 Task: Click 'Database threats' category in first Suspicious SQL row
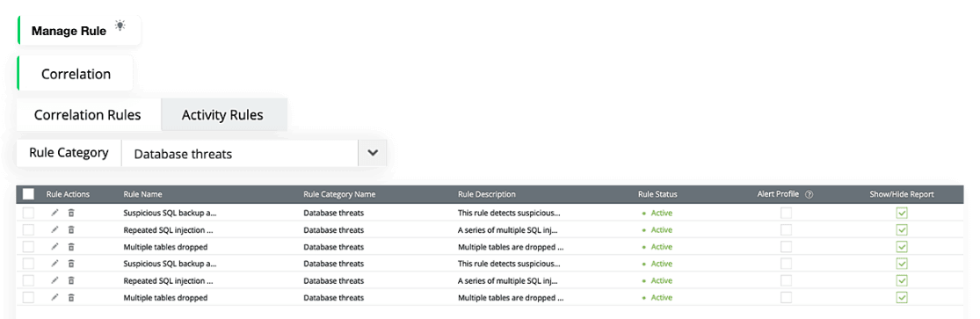tap(334, 214)
